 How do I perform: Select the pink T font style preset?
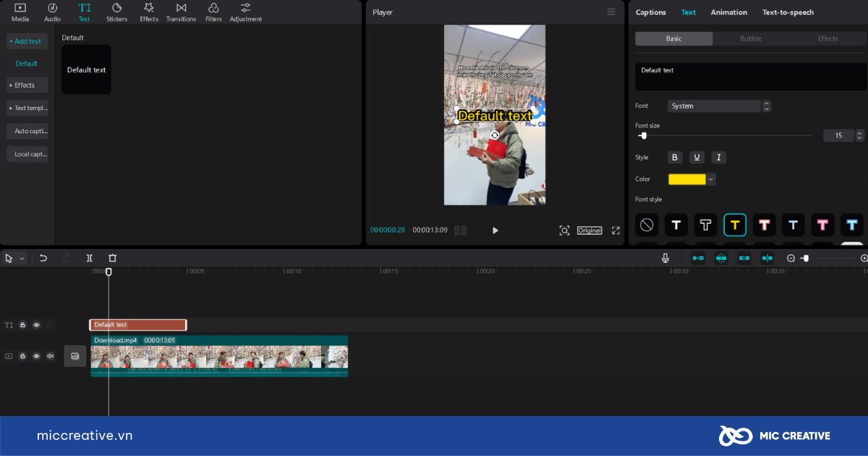point(822,225)
